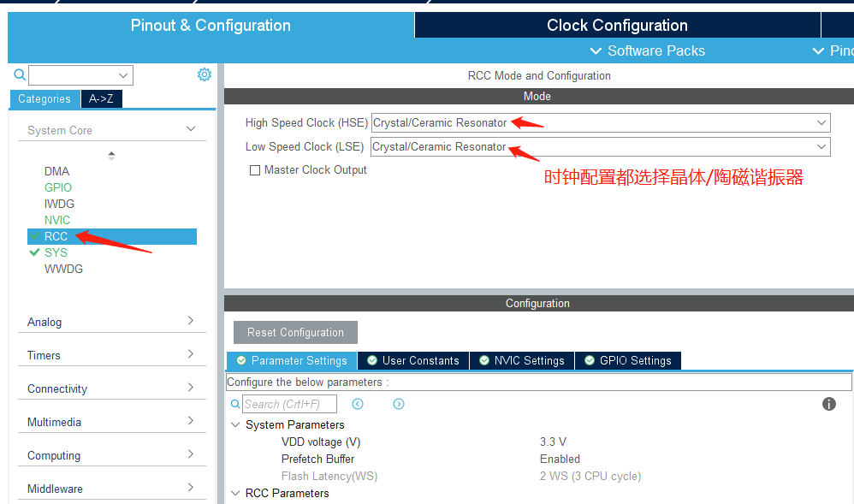This screenshot has width=854, height=504.
Task: Collapse the System Parameters group
Action: [x=235, y=424]
